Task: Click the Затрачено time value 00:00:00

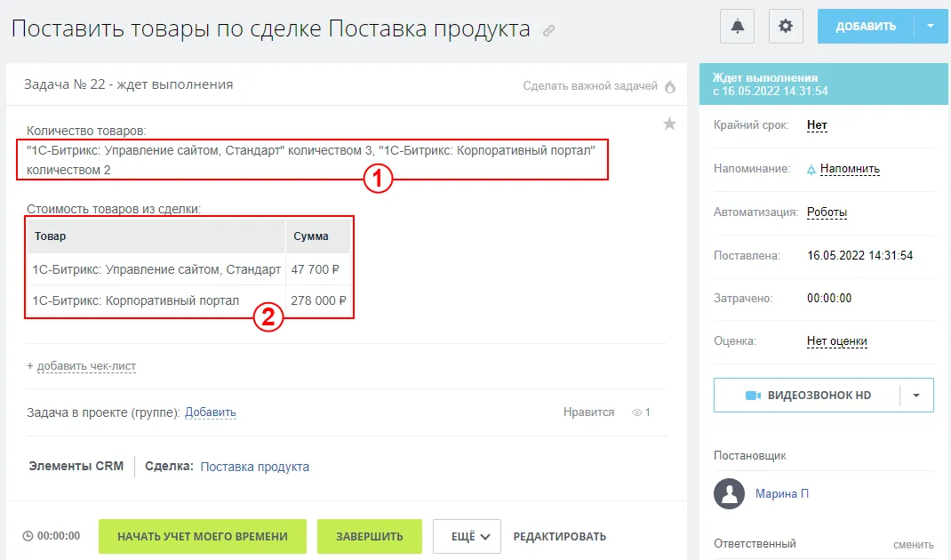Action: pyautogui.click(x=829, y=299)
